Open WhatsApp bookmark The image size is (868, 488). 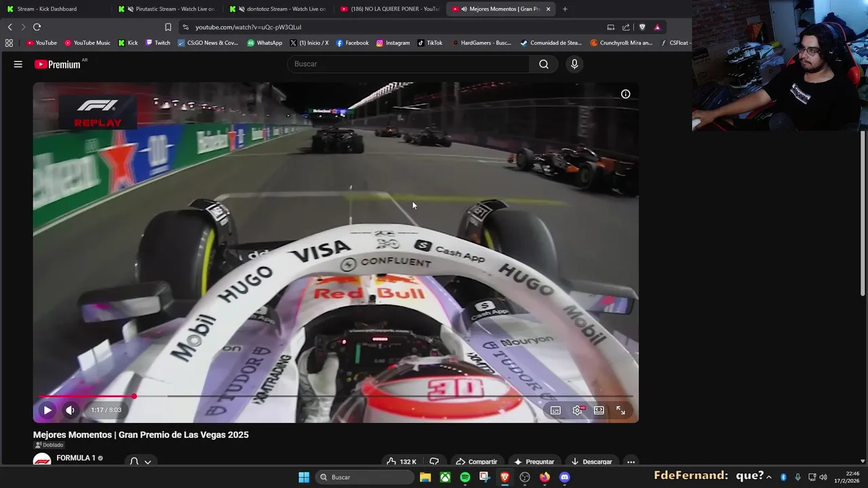click(x=264, y=43)
